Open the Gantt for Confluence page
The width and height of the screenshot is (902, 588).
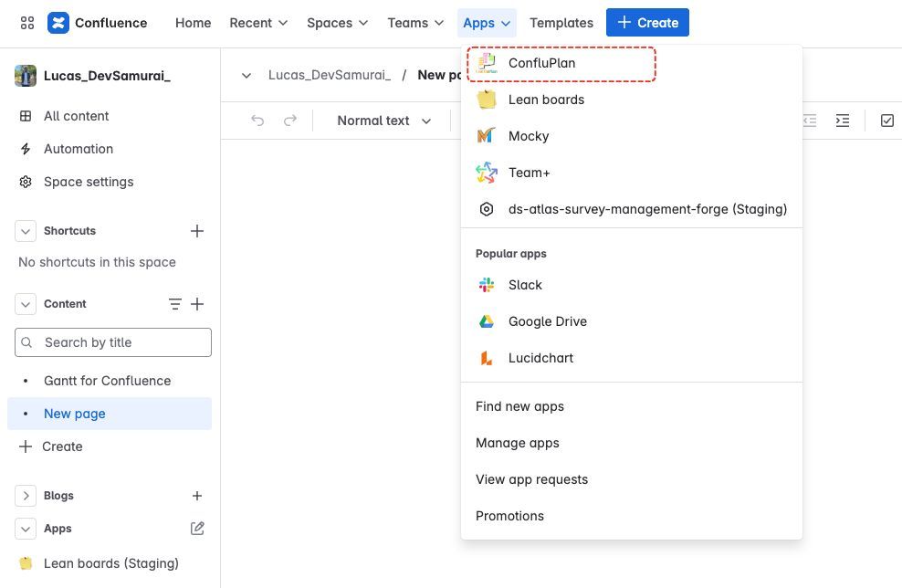click(x=110, y=381)
